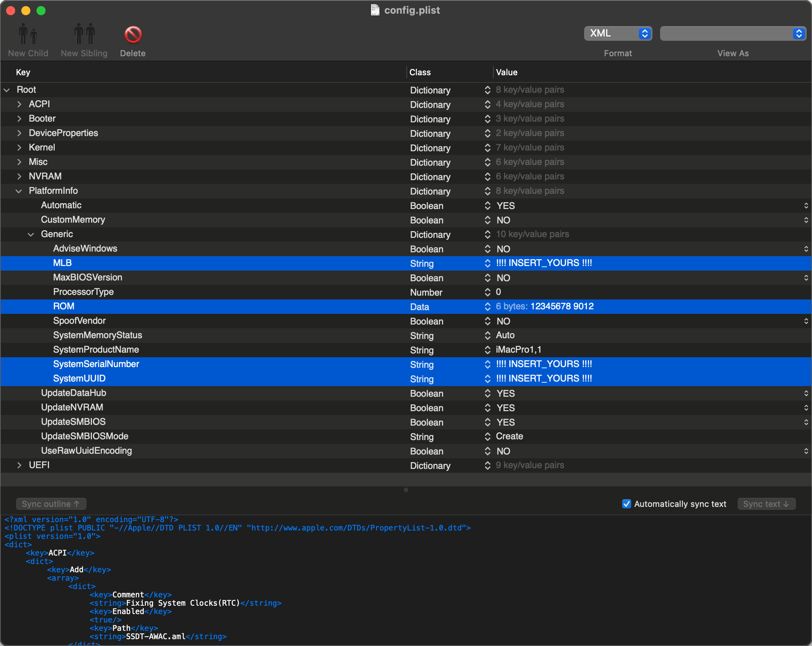Click the red Delete icon
The height and width of the screenshot is (646, 812).
pos(133,35)
